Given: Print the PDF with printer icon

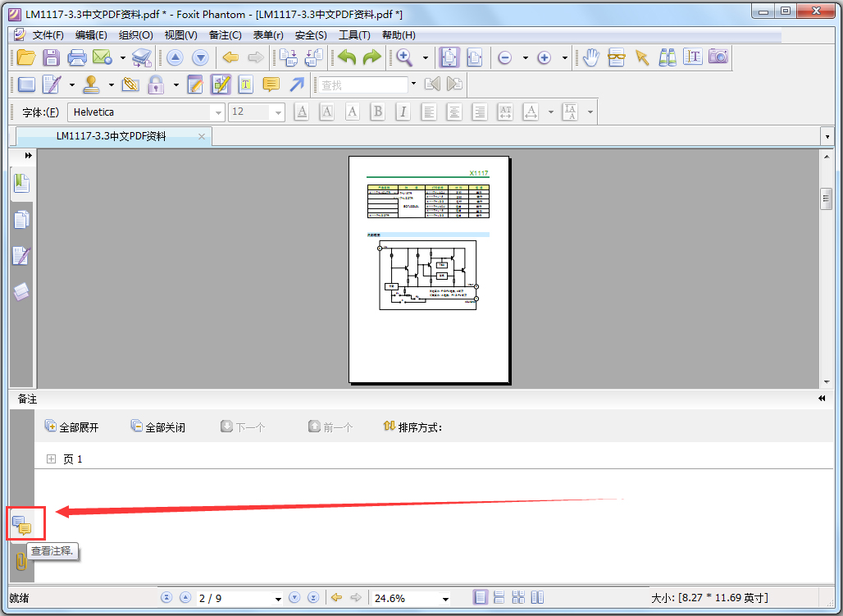Looking at the screenshot, I should pos(76,57).
